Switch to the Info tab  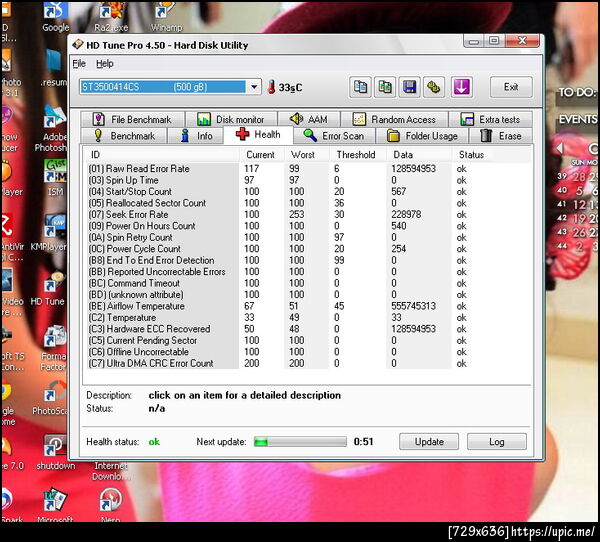point(196,136)
